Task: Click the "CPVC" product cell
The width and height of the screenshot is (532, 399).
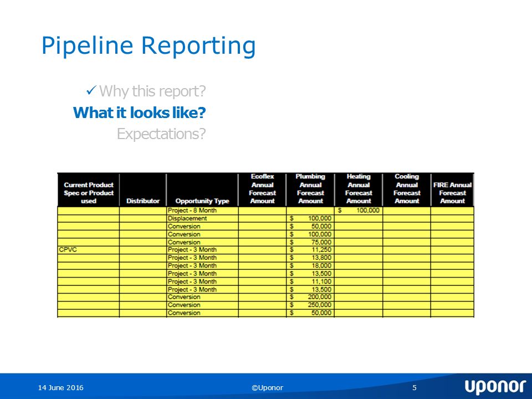Action: pos(89,250)
